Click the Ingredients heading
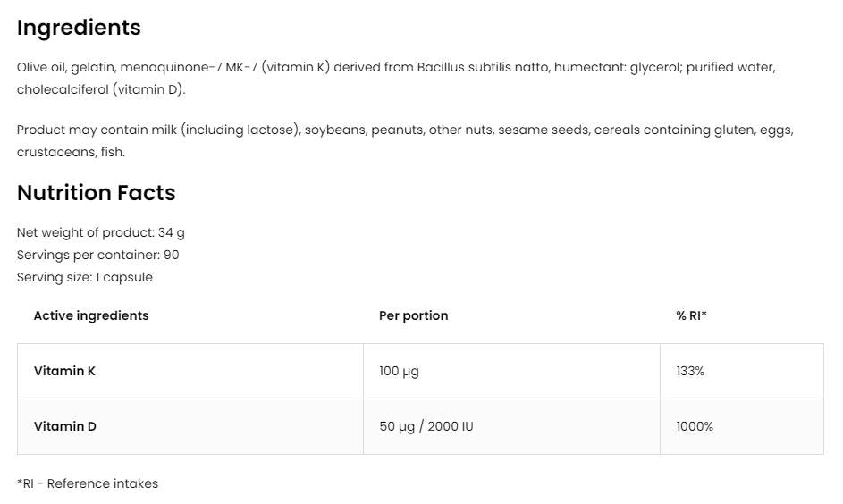Image resolution: width=843 pixels, height=504 pixels. (79, 28)
